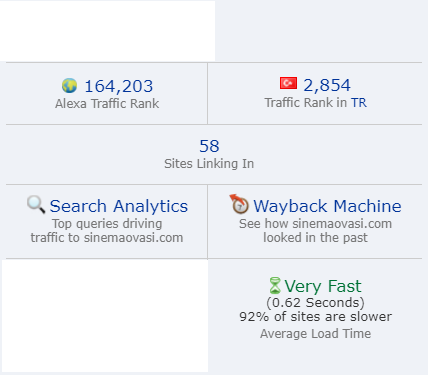Open the 164,203 Alexa rank link

coord(119,86)
